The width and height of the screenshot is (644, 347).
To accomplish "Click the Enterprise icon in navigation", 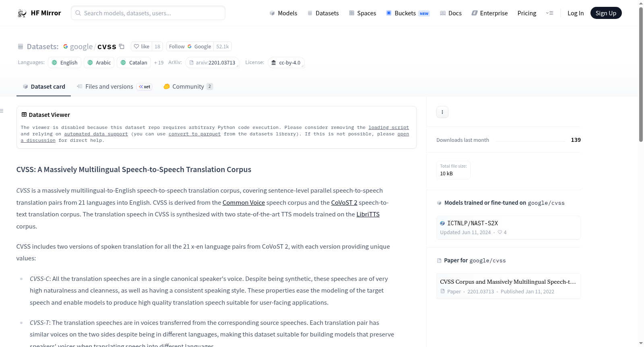I will point(475,13).
